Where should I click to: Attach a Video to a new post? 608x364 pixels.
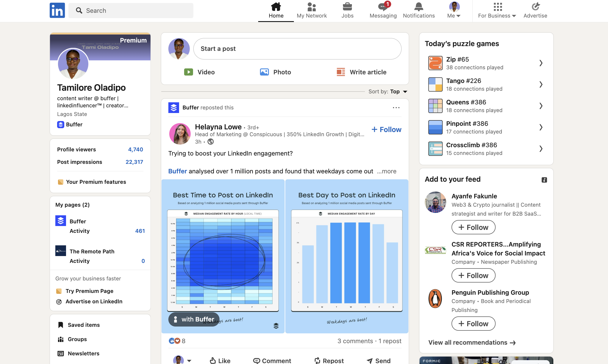point(199,72)
